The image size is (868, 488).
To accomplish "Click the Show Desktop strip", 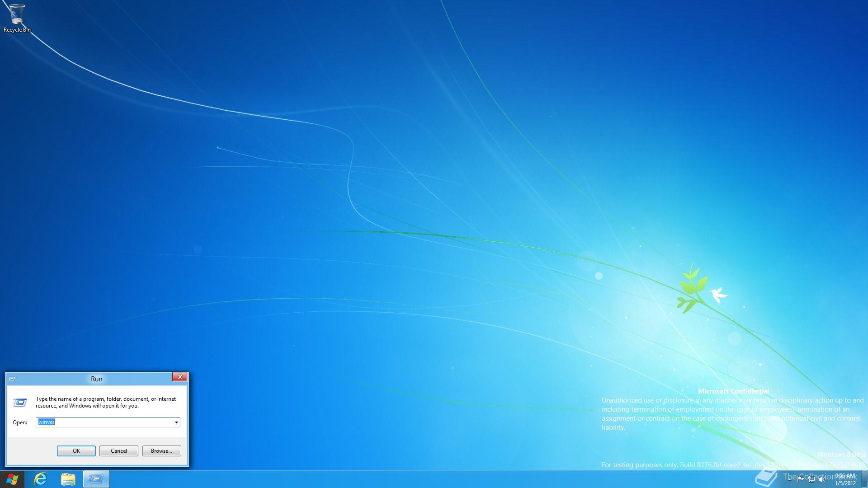I will (864, 479).
